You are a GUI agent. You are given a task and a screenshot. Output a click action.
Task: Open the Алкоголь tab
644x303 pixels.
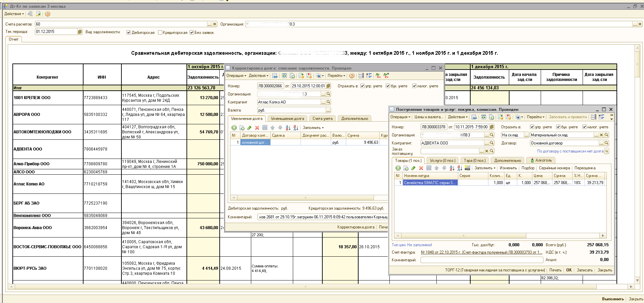click(541, 160)
